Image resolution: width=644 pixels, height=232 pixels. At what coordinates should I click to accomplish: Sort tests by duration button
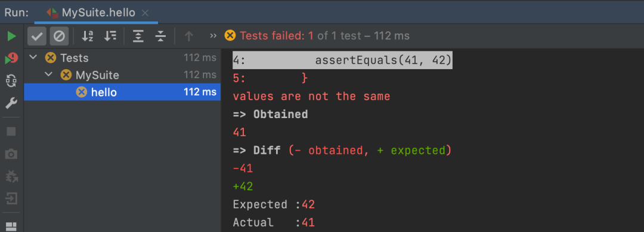click(x=110, y=36)
